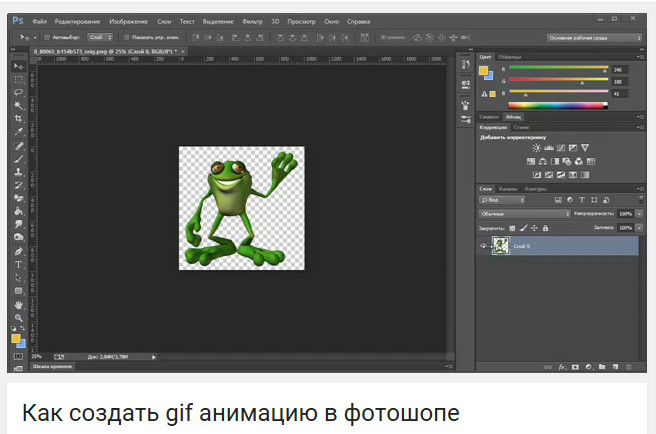
Task: Open the Заливка slider arrow
Action: point(639,228)
